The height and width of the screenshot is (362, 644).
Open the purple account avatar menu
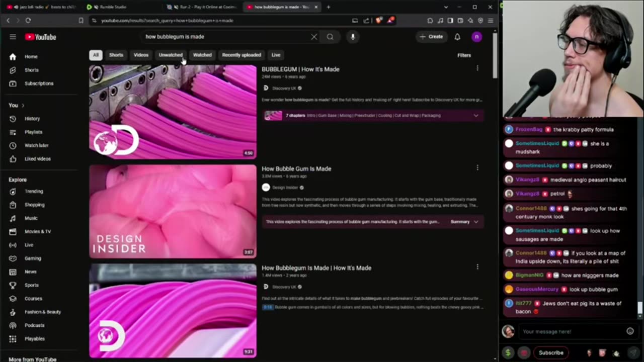[x=476, y=37]
